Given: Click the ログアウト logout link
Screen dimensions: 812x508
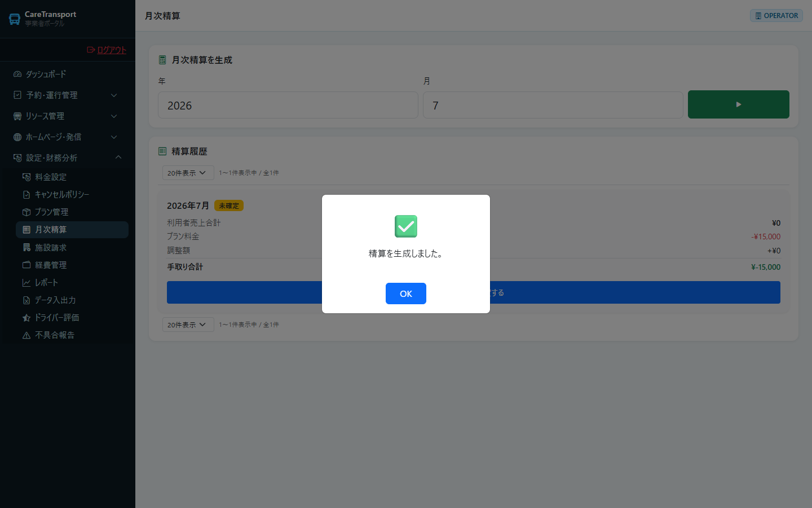Looking at the screenshot, I should [x=112, y=50].
